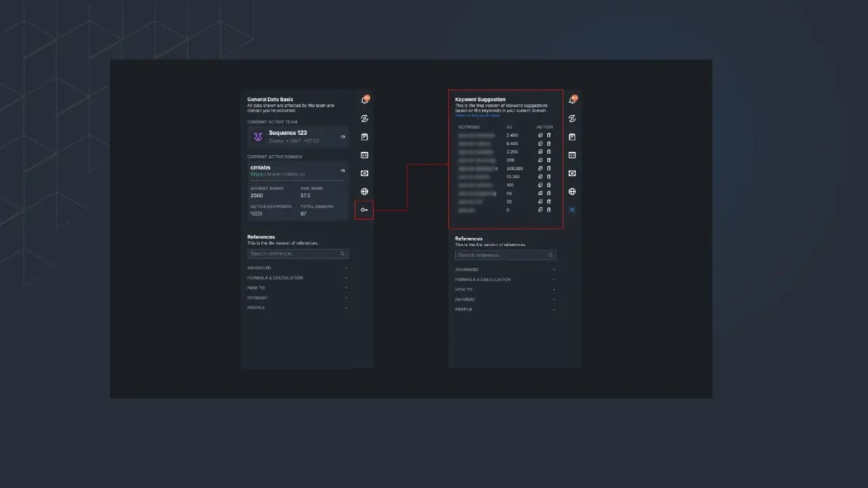The width and height of the screenshot is (868, 488).
Task: Copy the keyword with 0 search volume
Action: [x=540, y=210]
